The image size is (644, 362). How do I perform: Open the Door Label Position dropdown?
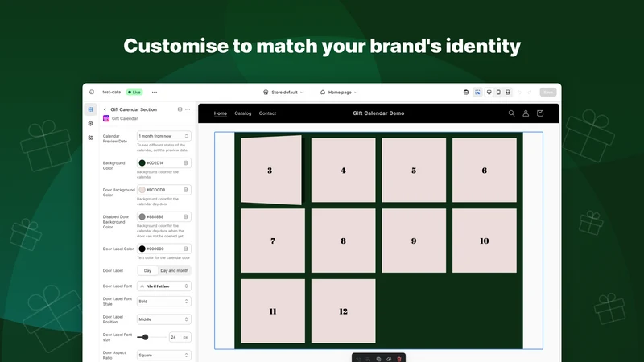click(164, 319)
